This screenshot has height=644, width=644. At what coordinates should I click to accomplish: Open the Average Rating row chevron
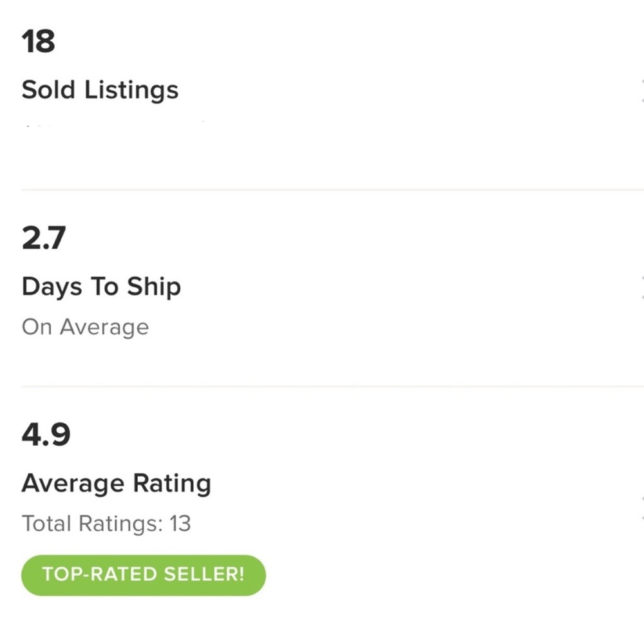(641, 507)
